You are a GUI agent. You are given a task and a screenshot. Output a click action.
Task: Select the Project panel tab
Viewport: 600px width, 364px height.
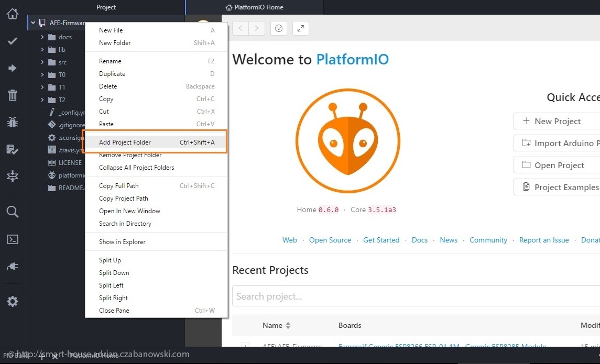pyautogui.click(x=106, y=7)
